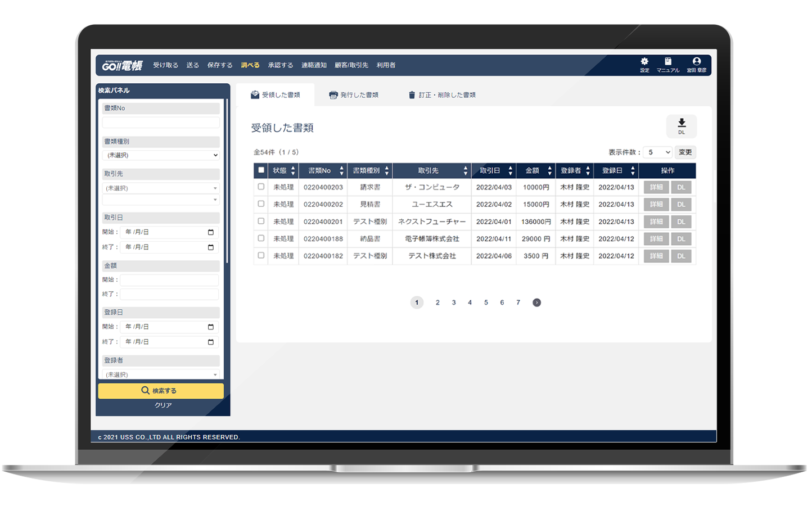The width and height of the screenshot is (812, 506).
Task: Click 詳細 button for ユーエスエス row
Action: point(656,205)
